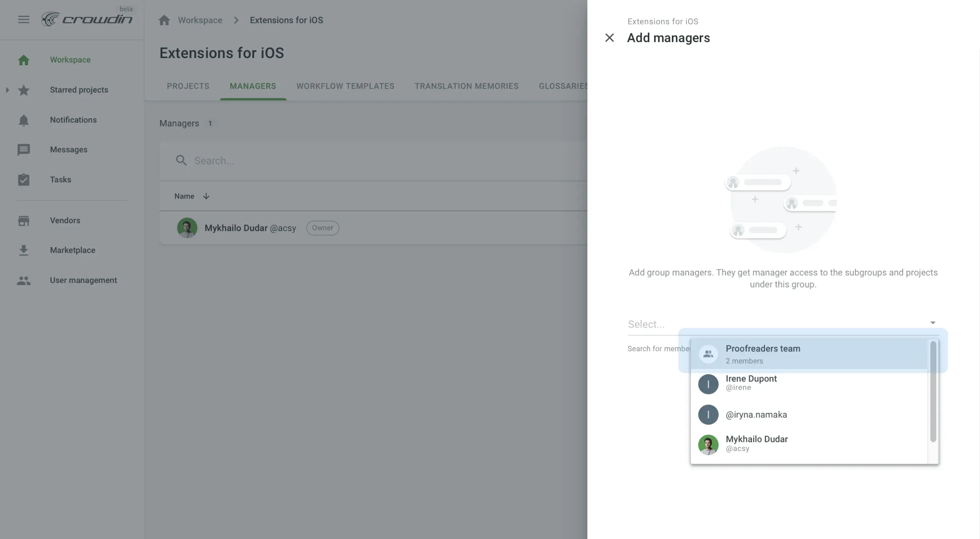The height and width of the screenshot is (539, 980).
Task: Click the Crowdin logo
Action: point(87,19)
